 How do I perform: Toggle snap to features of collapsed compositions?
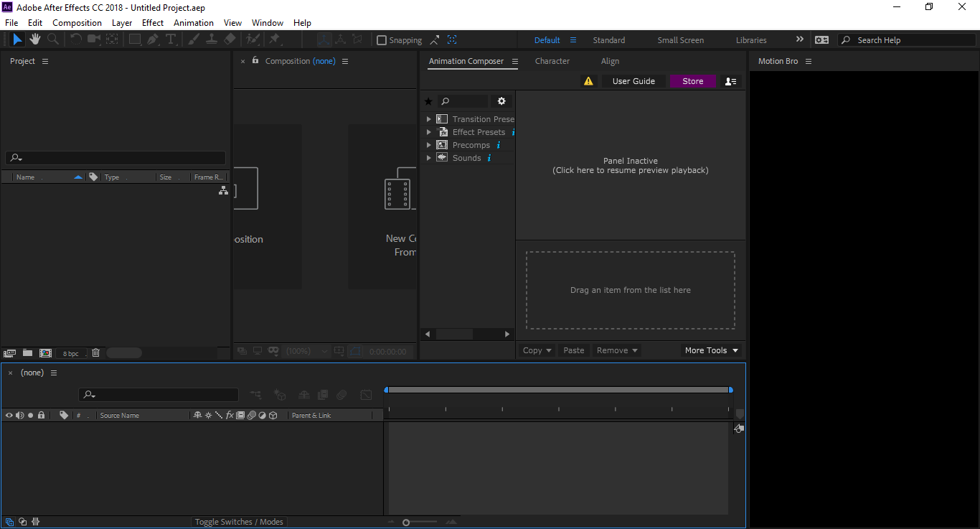[x=452, y=40]
